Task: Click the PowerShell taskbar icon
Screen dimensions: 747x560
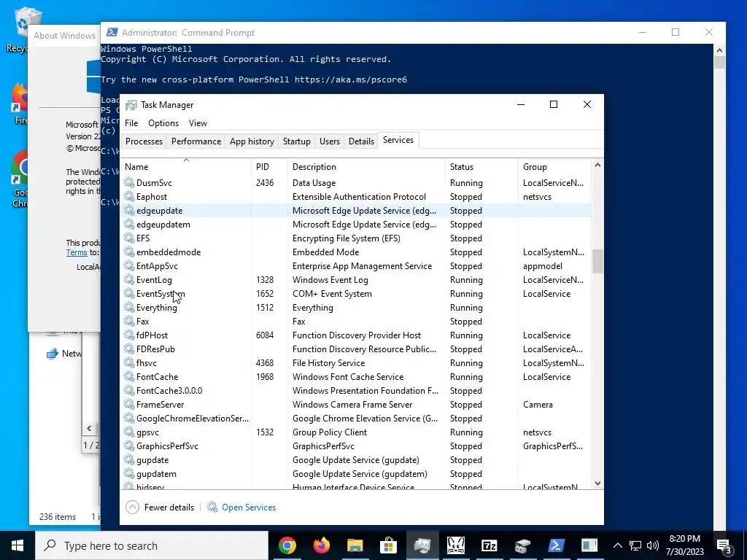Action: pyautogui.click(x=556, y=545)
